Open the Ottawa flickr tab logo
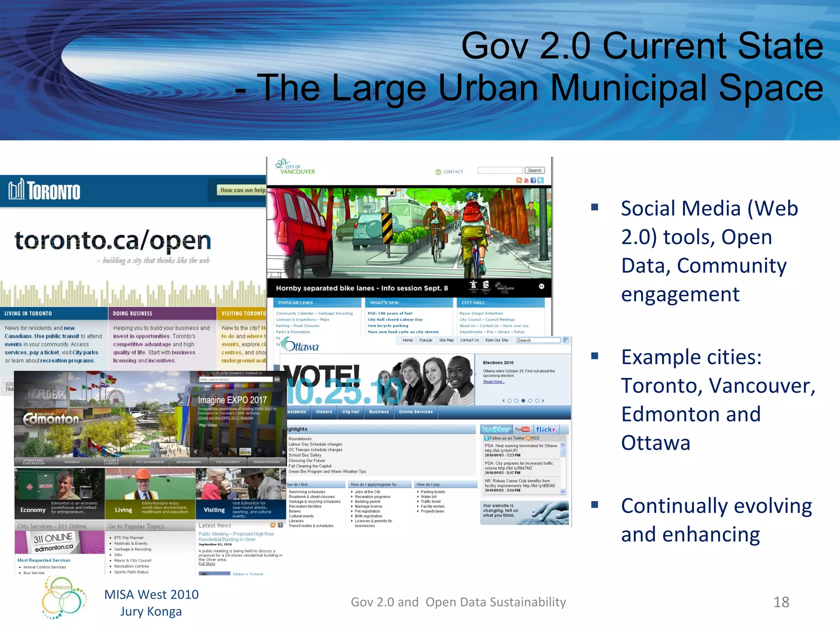840x630 pixels. [546, 429]
